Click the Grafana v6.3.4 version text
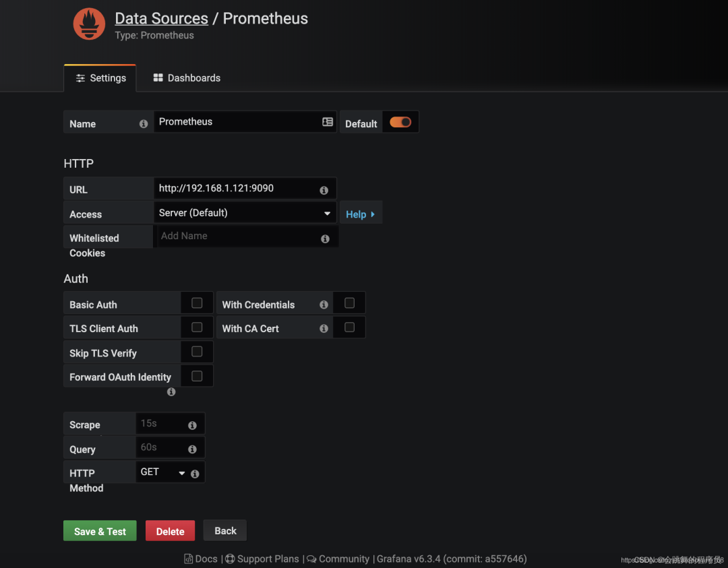 (451, 559)
